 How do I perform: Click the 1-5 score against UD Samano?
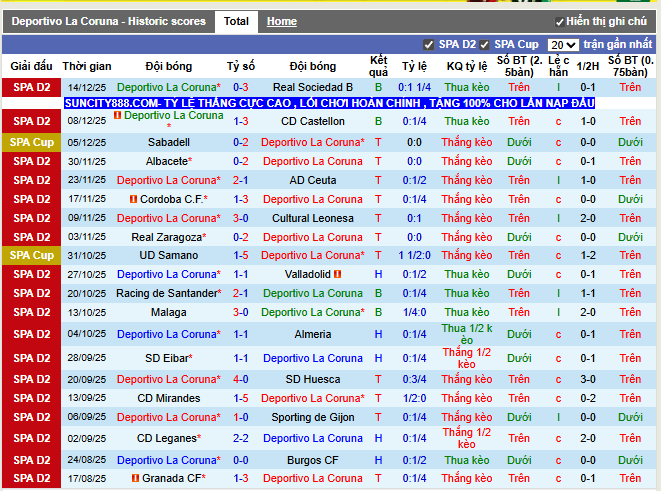pyautogui.click(x=241, y=255)
